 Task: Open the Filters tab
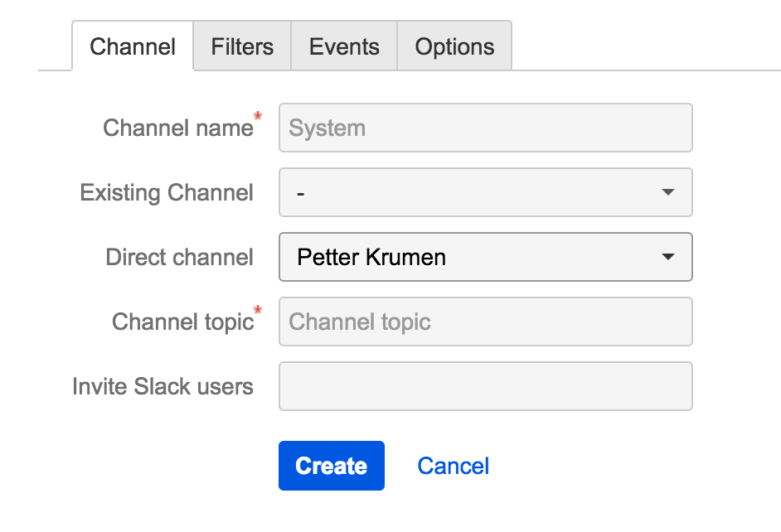[x=242, y=46]
